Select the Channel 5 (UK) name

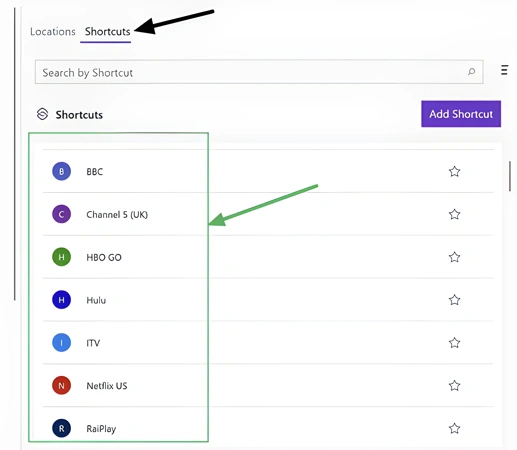pos(117,214)
